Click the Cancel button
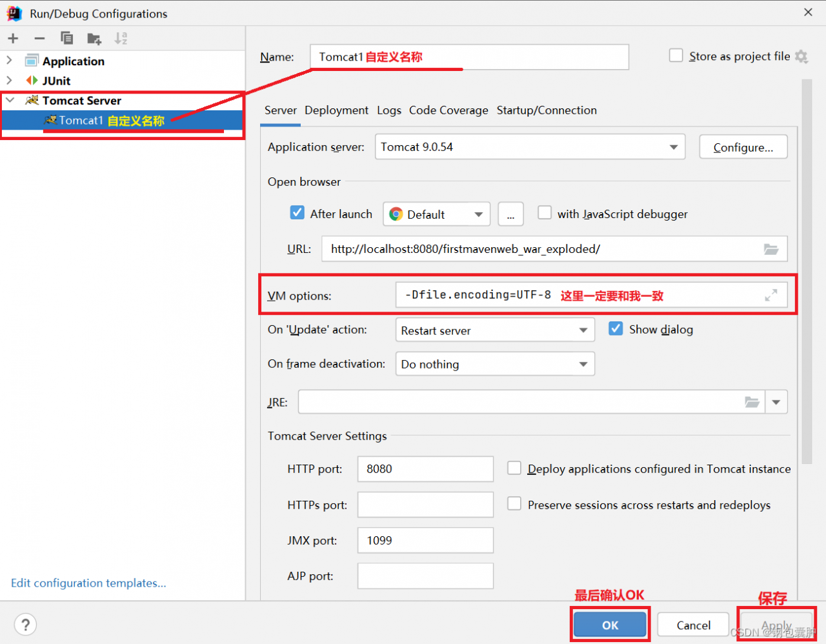Image resolution: width=826 pixels, height=644 pixels. pos(694,625)
